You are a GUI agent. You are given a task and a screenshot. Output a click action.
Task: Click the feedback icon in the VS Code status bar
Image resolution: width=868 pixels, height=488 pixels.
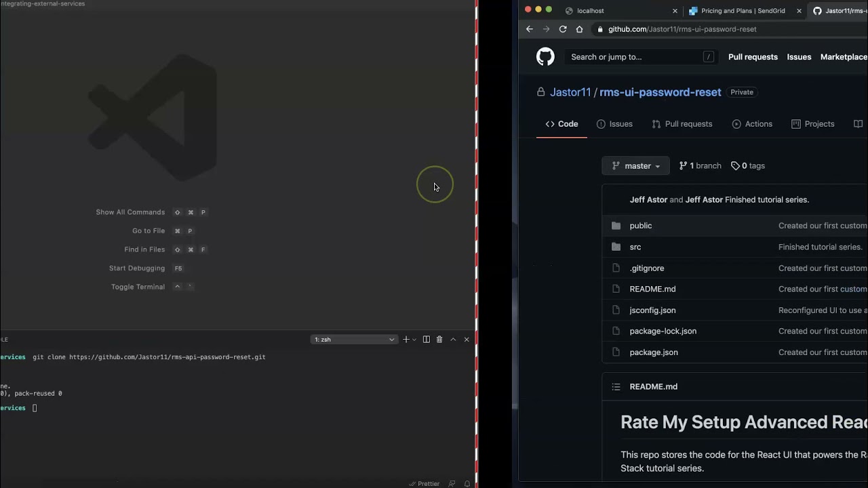tap(452, 484)
